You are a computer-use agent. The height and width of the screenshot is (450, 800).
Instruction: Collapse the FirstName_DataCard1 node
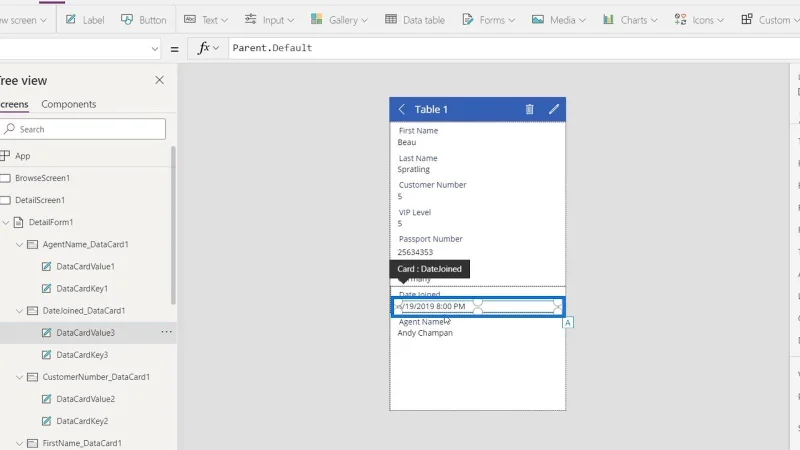pyautogui.click(x=19, y=443)
